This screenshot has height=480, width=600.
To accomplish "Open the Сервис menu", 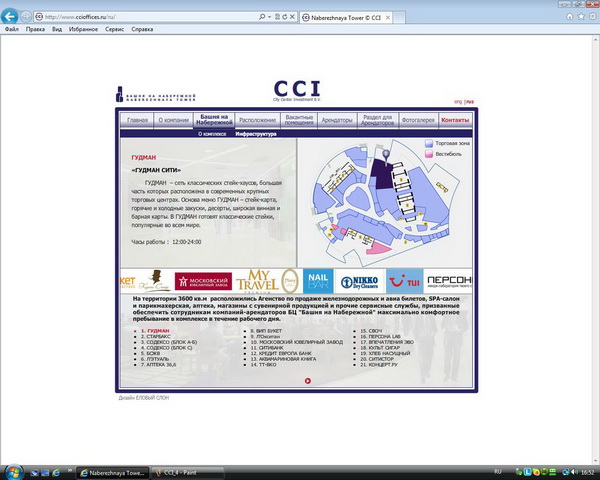I will pyautogui.click(x=114, y=29).
